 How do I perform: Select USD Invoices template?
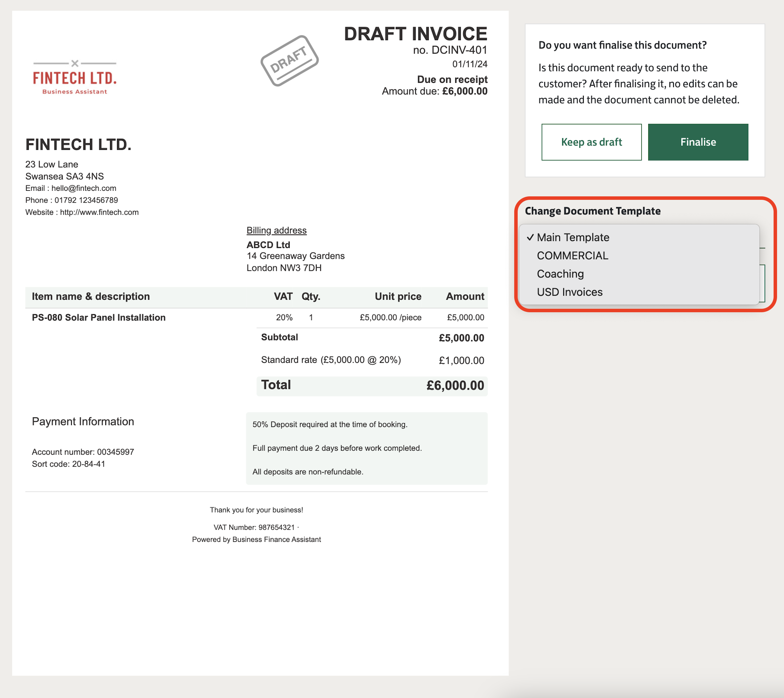pos(569,292)
